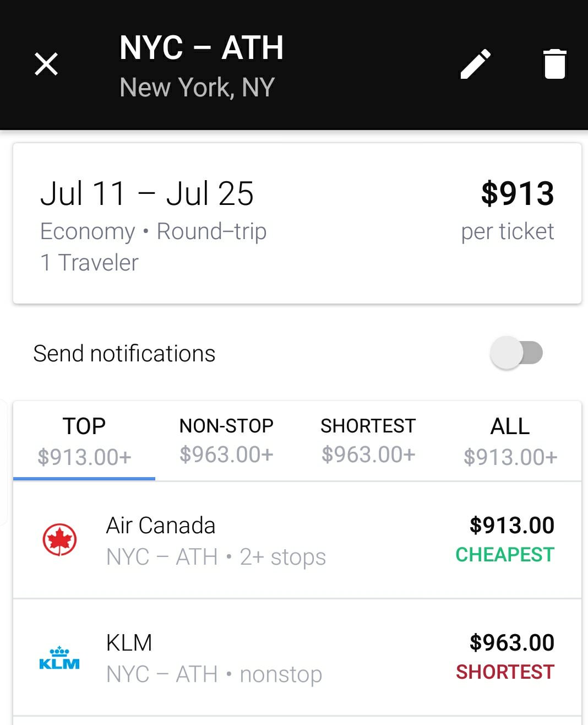The image size is (588, 725).
Task: Select the KLM nonstop flight row
Action: tap(297, 658)
